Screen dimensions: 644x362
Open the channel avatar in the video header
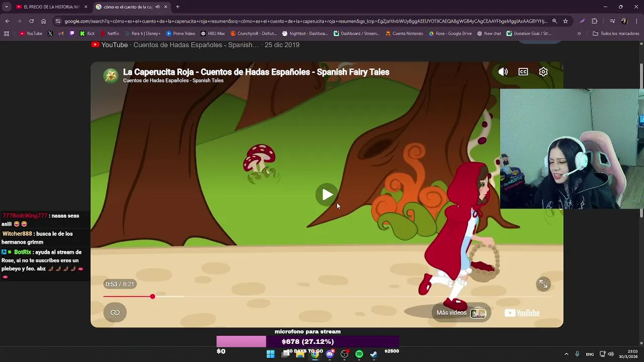pos(111,75)
